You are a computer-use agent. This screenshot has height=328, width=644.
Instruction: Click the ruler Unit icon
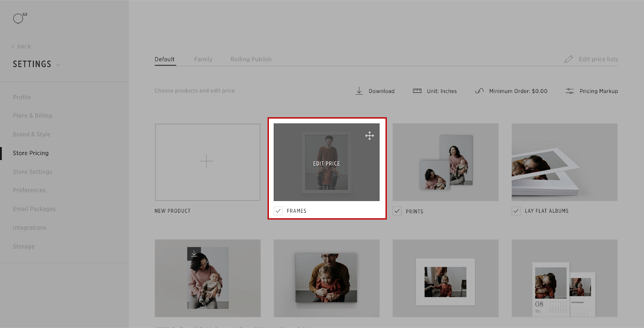point(417,91)
